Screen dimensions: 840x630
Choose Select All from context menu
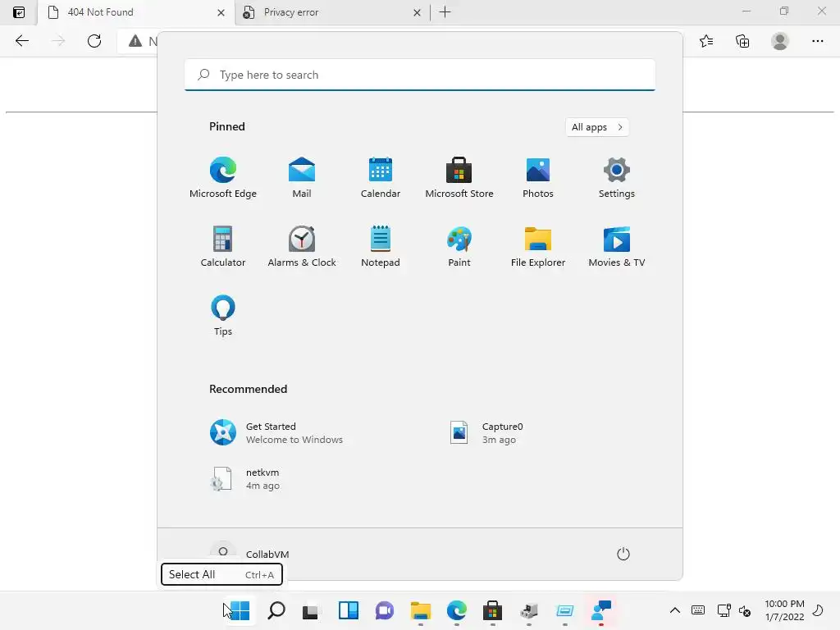[x=221, y=574]
